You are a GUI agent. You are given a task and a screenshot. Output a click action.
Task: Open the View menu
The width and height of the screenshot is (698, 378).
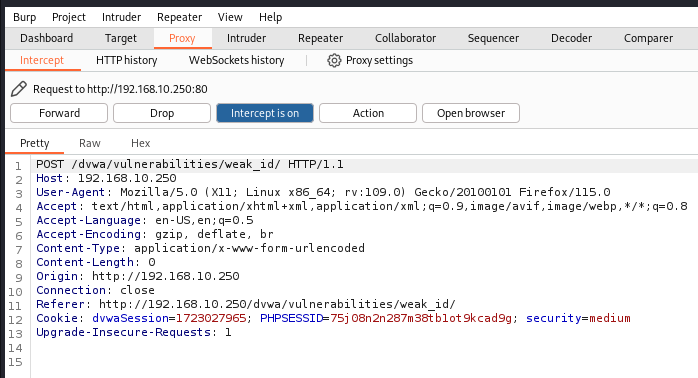[230, 17]
